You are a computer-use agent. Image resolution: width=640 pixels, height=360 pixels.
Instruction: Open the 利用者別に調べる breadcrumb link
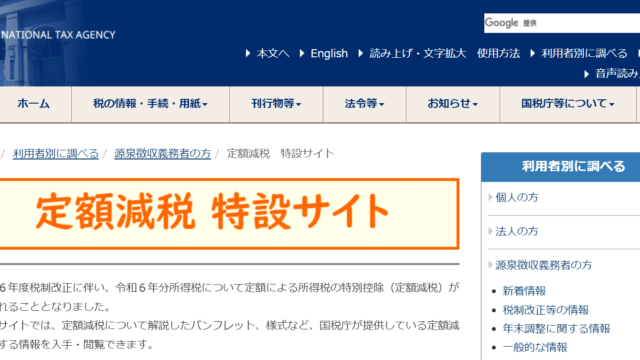pos(56,153)
